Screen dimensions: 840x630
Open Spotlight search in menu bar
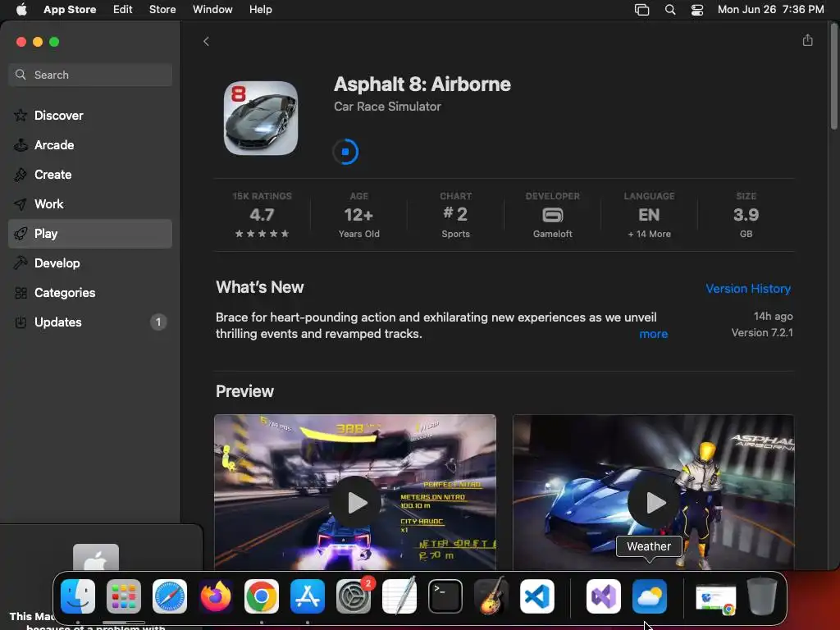tap(669, 10)
